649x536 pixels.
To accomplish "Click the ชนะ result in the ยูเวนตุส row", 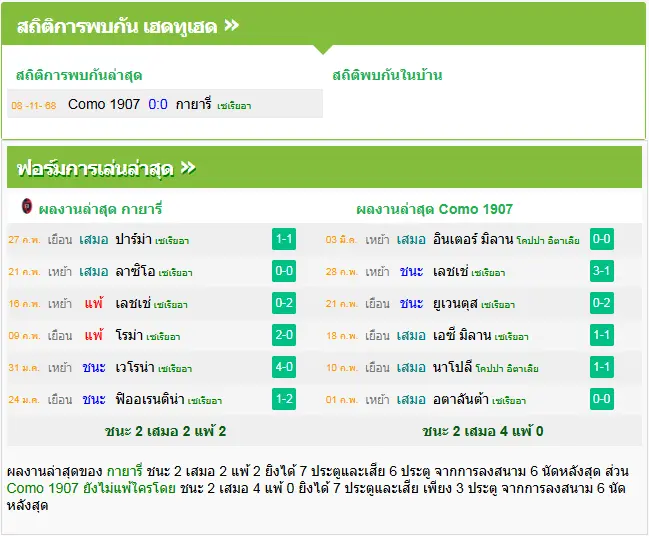I will pos(411,303).
